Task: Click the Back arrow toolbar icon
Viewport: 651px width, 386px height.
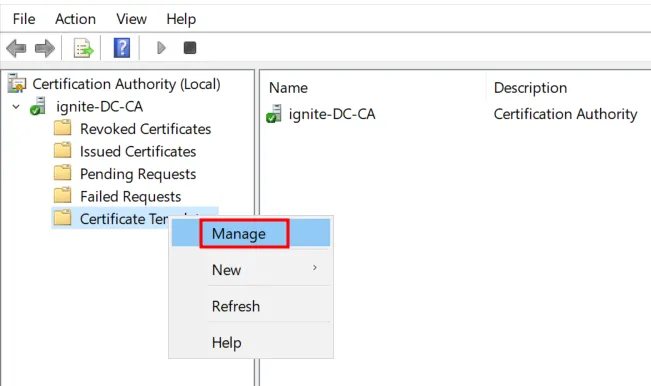Action: pos(16,48)
